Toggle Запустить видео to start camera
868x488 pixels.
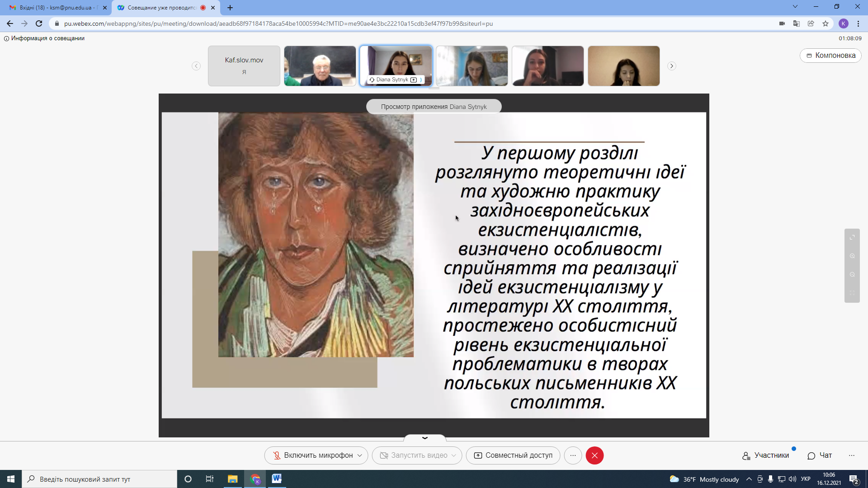coord(414,455)
